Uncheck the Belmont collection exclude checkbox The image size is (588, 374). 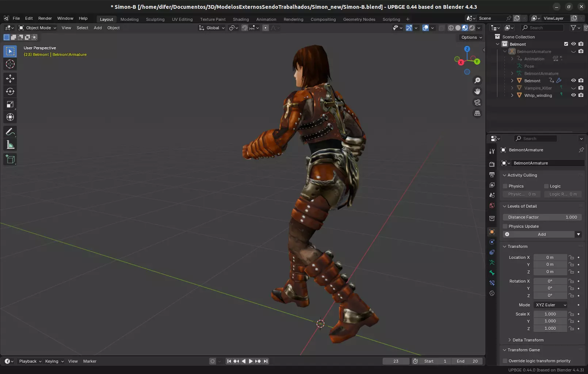click(x=566, y=44)
